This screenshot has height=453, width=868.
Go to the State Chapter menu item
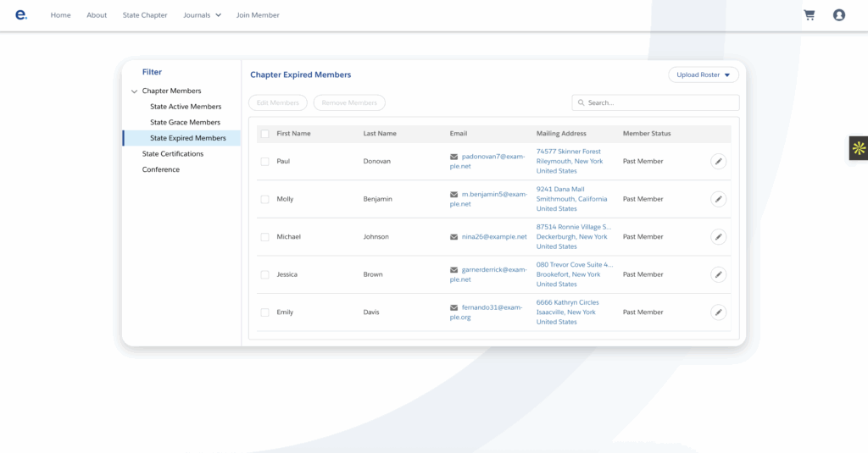click(145, 15)
